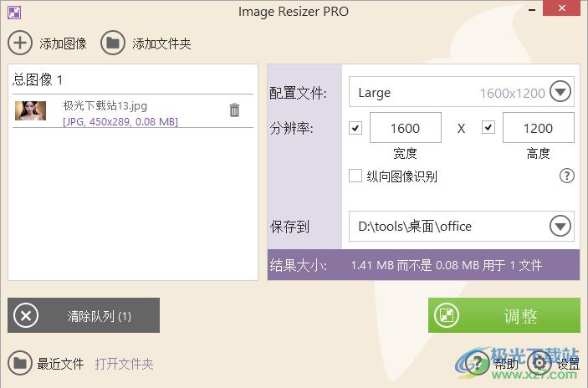Click the 清除队列 clear queue button
This screenshot has height=388, width=588.
click(84, 316)
